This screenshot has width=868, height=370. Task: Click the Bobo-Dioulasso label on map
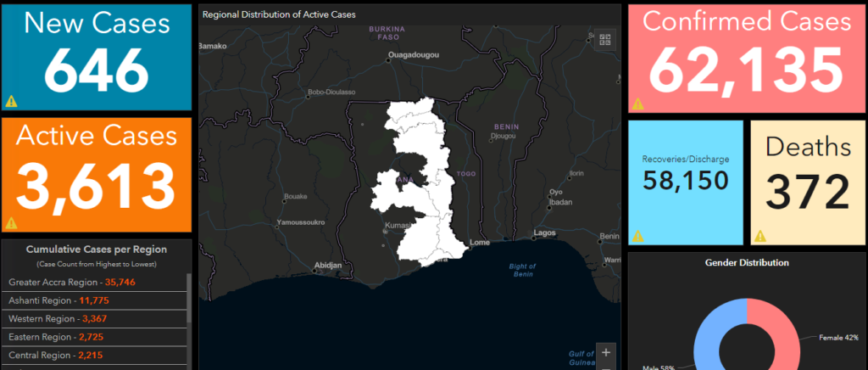[x=331, y=92]
